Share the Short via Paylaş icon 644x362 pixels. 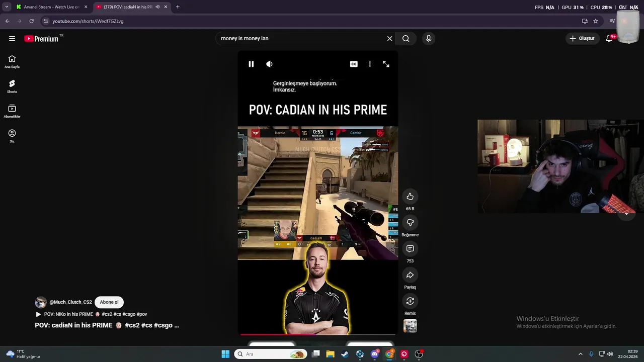point(410,275)
